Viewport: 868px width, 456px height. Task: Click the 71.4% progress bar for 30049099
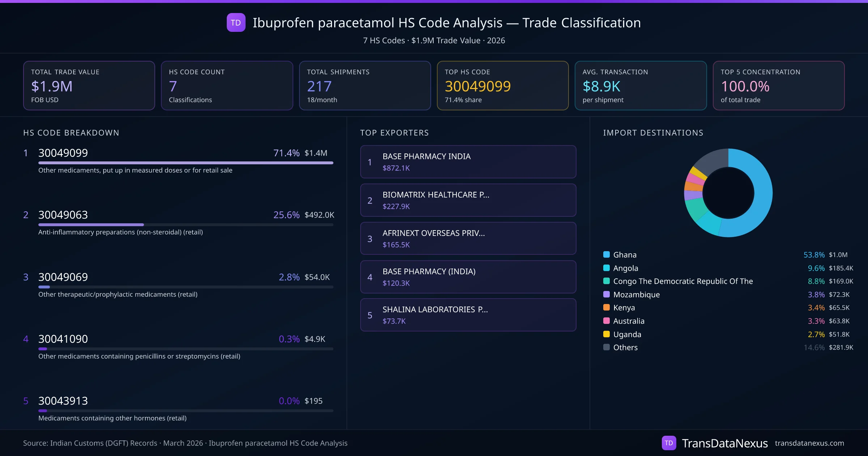click(x=185, y=163)
